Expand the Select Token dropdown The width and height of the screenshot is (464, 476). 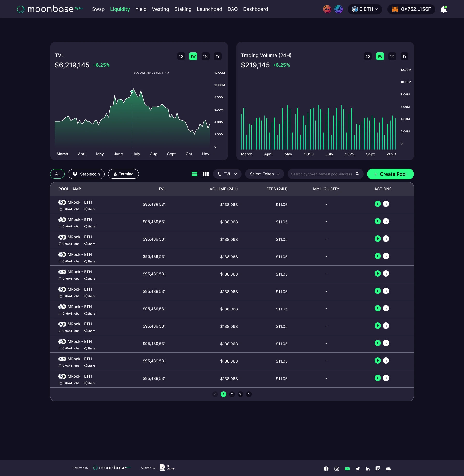(264, 174)
